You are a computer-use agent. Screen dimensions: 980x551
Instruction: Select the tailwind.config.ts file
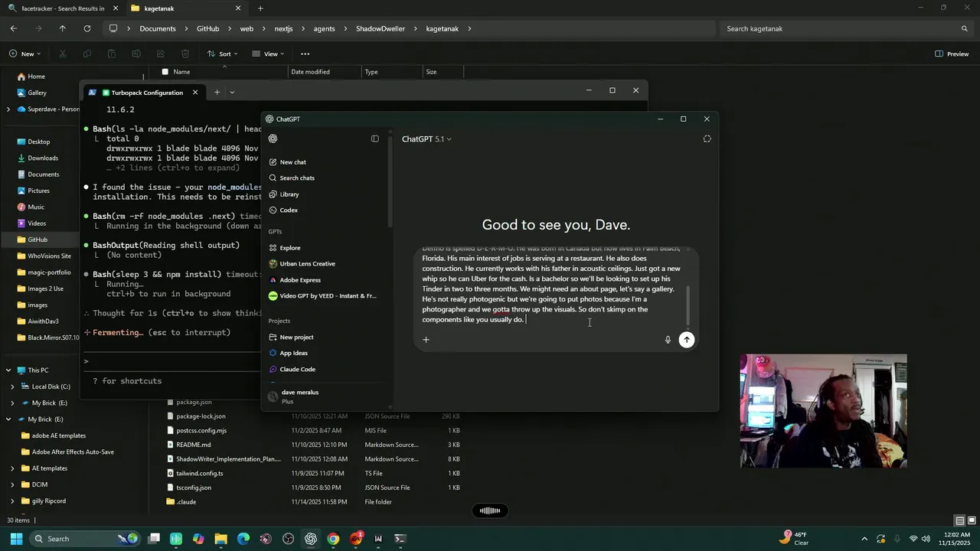pos(199,474)
